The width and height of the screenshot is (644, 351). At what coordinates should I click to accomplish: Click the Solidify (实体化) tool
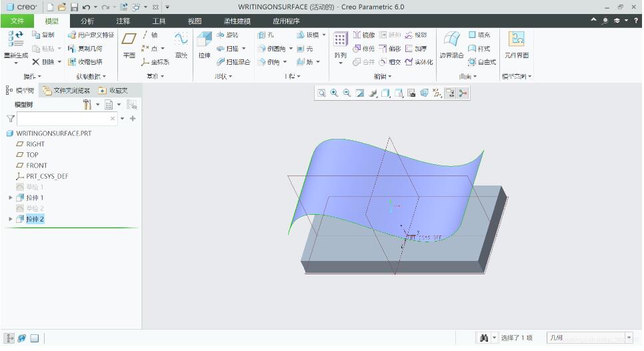[x=419, y=62]
